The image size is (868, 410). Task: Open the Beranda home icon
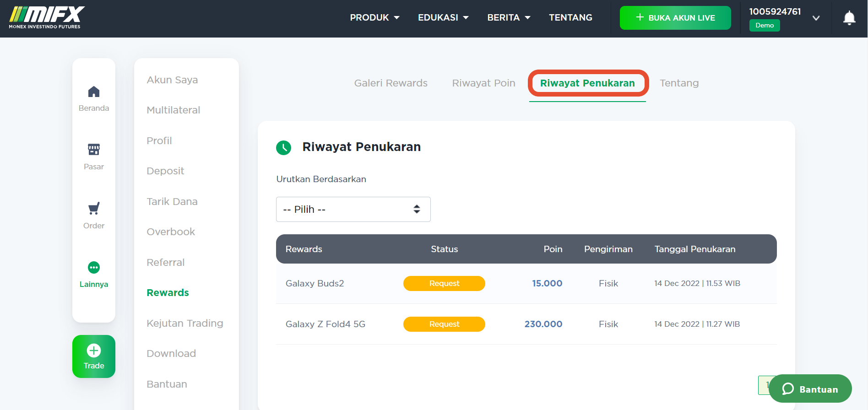tap(94, 92)
